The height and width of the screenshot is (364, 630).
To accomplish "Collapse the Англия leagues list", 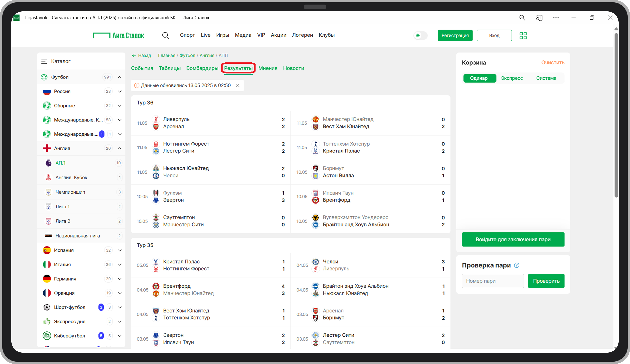I will [x=120, y=148].
